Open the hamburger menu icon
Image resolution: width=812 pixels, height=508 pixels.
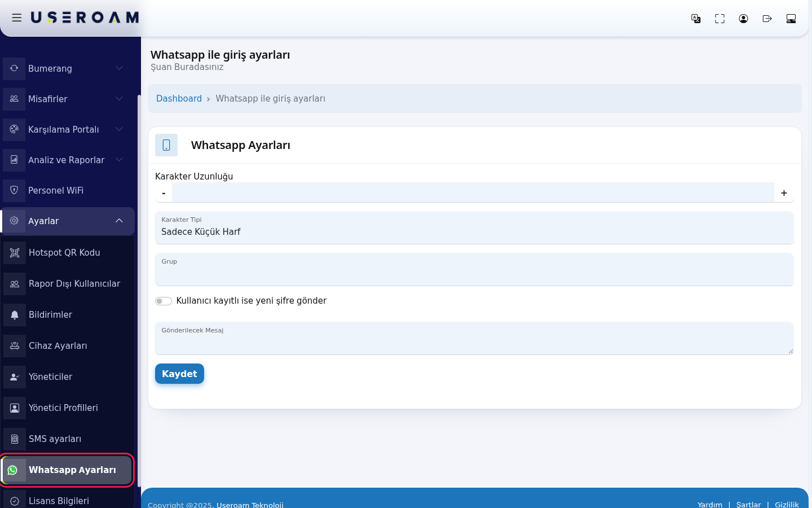17,18
